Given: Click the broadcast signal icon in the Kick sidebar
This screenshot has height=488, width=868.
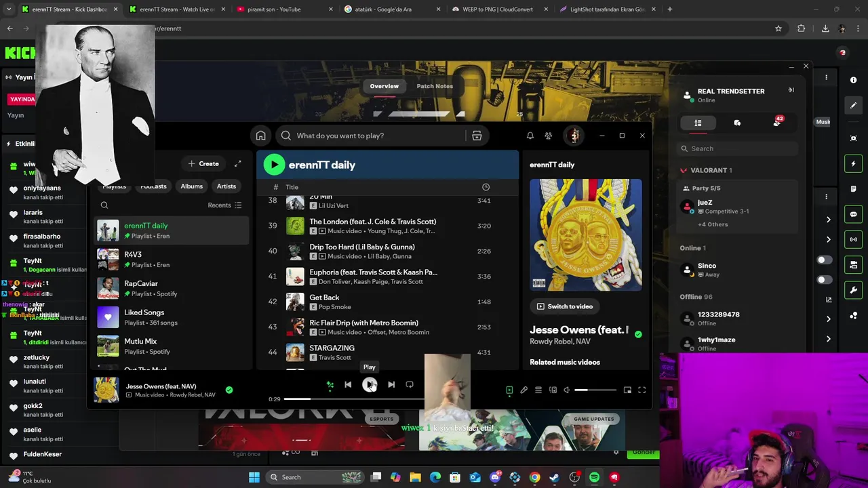Looking at the screenshot, I should (x=853, y=239).
